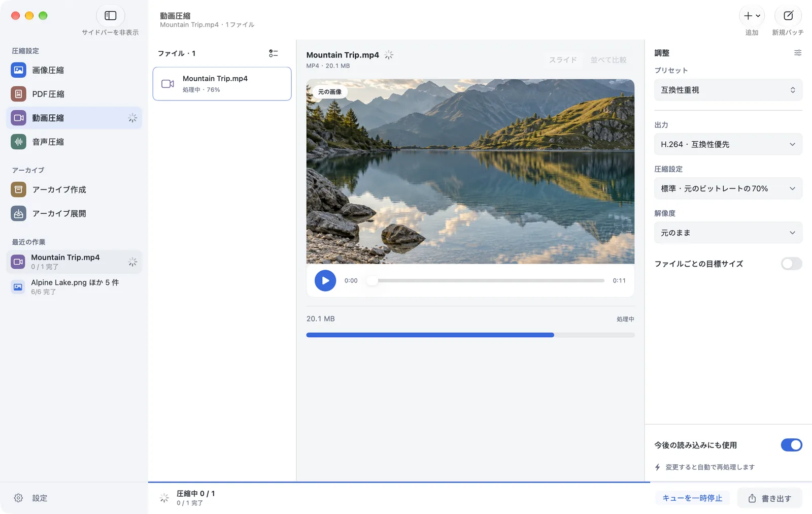Screen dimensions: 812x514
Task: Click the 動画圧縮 window title text
Action: [x=175, y=16]
